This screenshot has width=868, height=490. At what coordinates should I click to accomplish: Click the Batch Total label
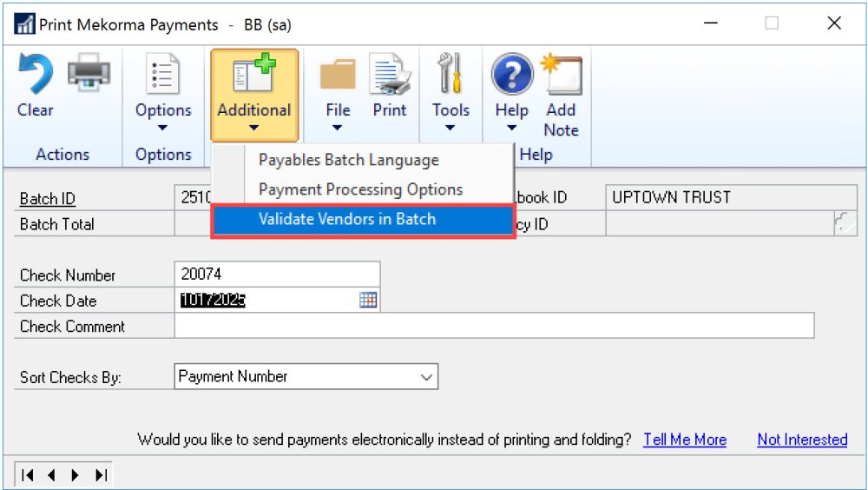57,224
